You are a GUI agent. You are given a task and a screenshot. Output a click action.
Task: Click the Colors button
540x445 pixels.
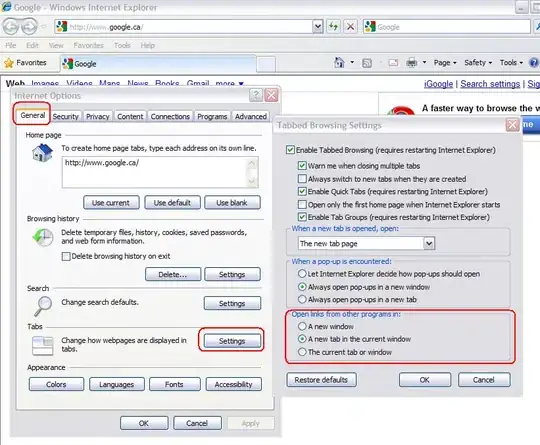click(x=56, y=384)
